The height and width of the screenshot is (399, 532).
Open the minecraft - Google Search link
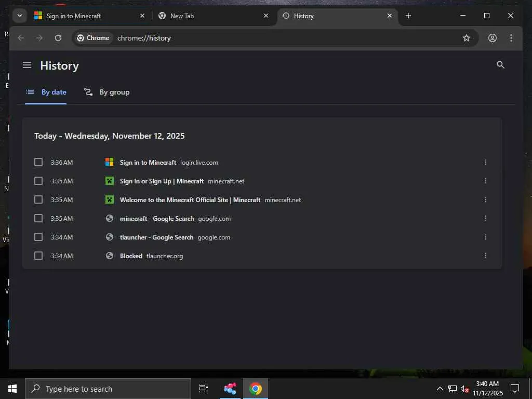(157, 219)
